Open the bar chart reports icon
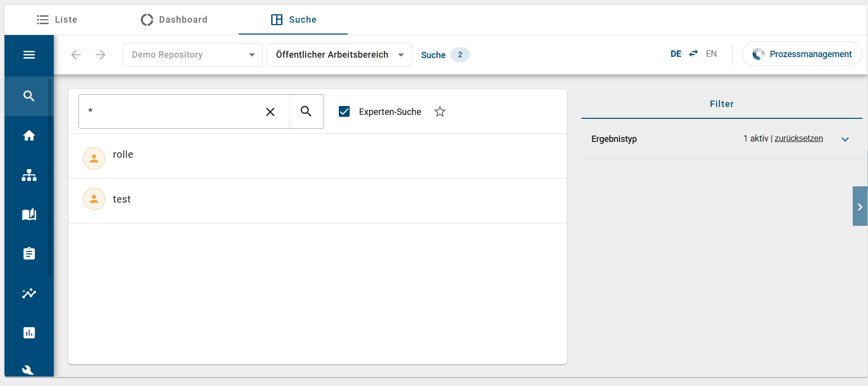This screenshot has width=868, height=386. (x=29, y=333)
